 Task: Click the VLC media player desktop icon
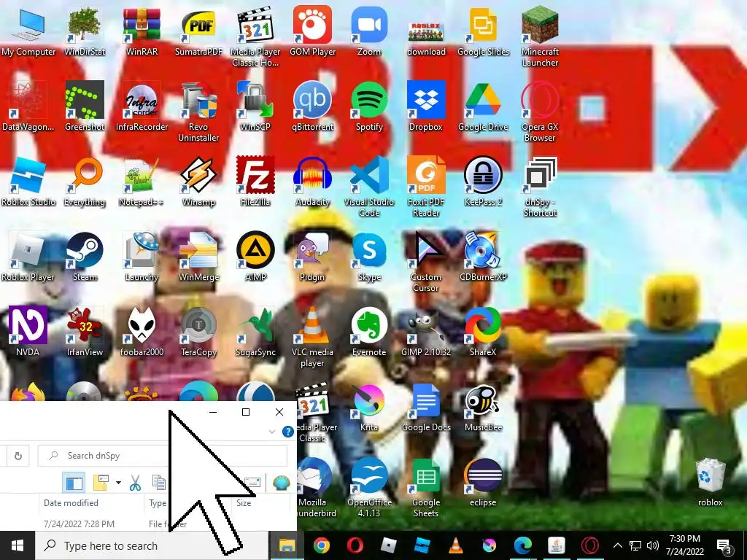[312, 338]
